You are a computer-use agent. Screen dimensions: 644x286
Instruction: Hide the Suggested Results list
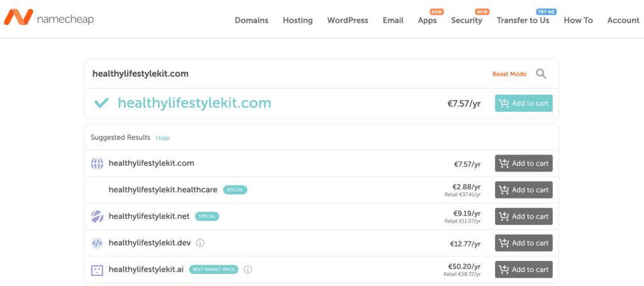[162, 138]
